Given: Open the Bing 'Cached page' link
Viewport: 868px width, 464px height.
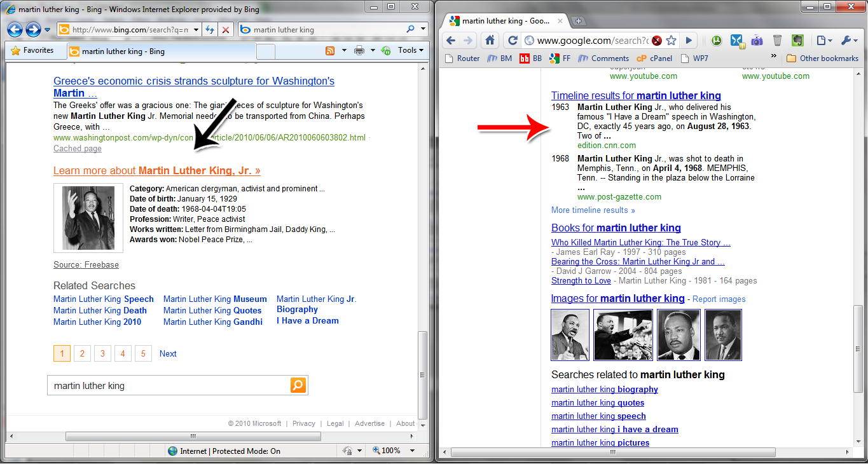Looking at the screenshot, I should (x=78, y=149).
